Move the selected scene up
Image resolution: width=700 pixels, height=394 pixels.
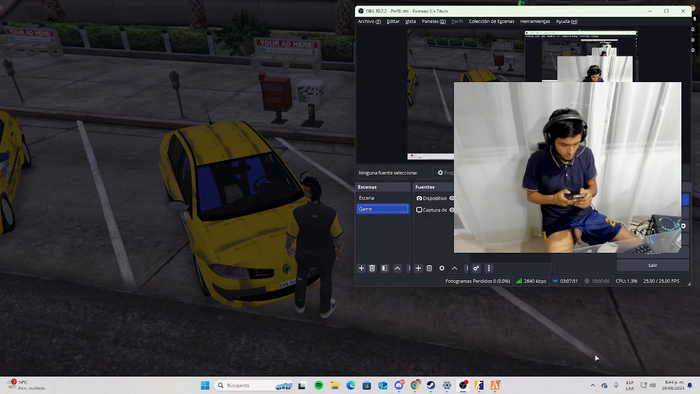click(x=397, y=268)
